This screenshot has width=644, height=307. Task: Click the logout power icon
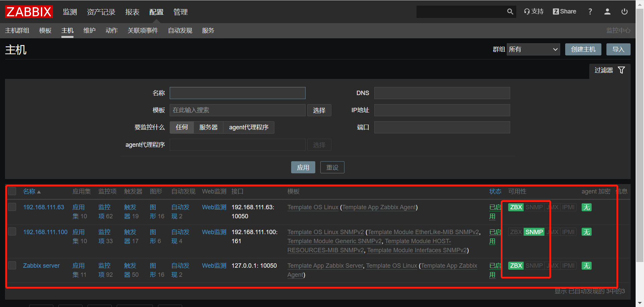click(x=624, y=12)
